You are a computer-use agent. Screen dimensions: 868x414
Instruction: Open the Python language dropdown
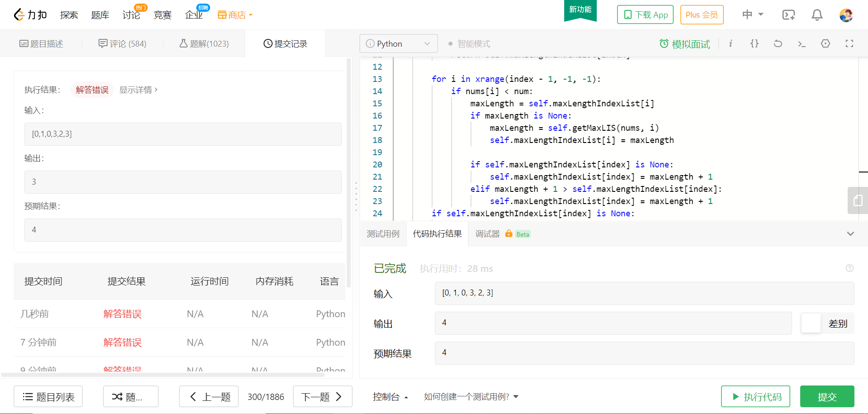[398, 43]
